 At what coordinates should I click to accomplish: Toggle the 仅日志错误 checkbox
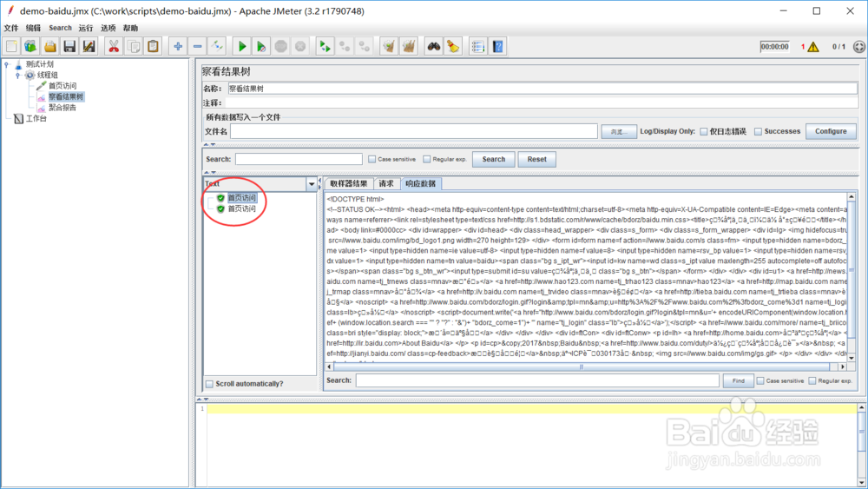pyautogui.click(x=704, y=132)
